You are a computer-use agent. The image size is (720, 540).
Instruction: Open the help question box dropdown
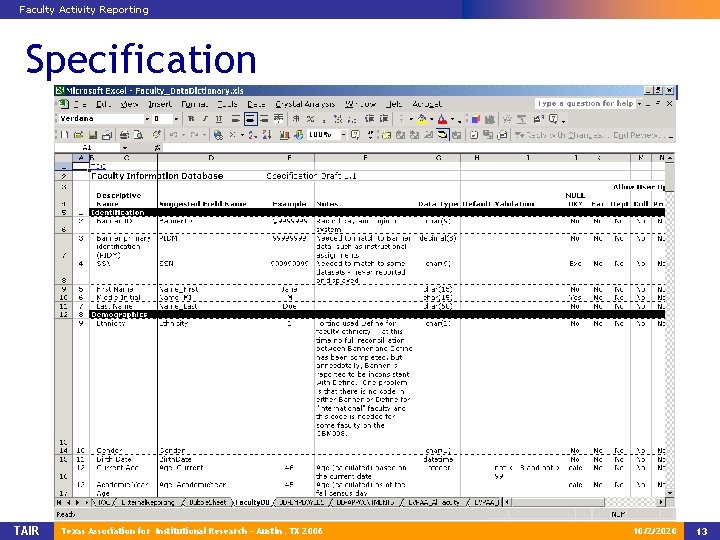(639, 104)
